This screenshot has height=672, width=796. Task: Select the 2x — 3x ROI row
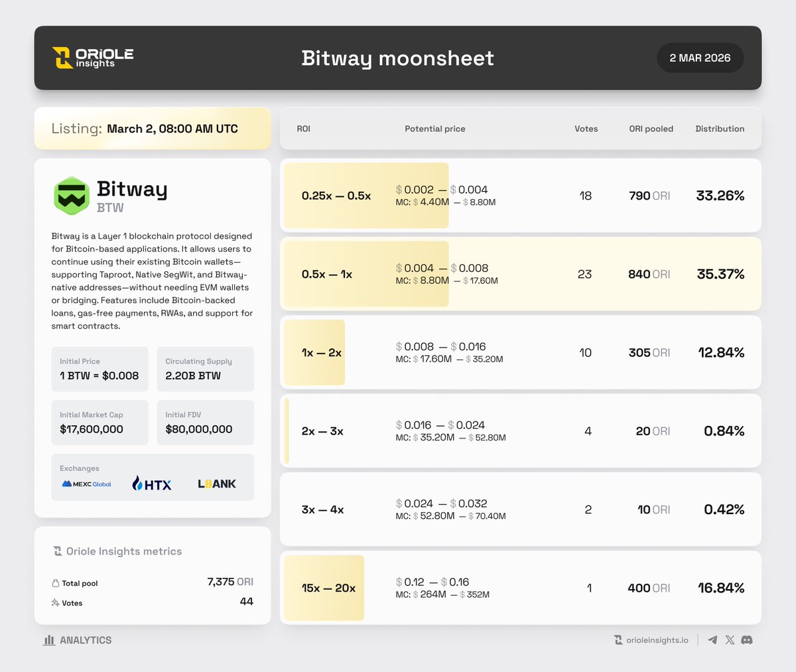coord(521,431)
